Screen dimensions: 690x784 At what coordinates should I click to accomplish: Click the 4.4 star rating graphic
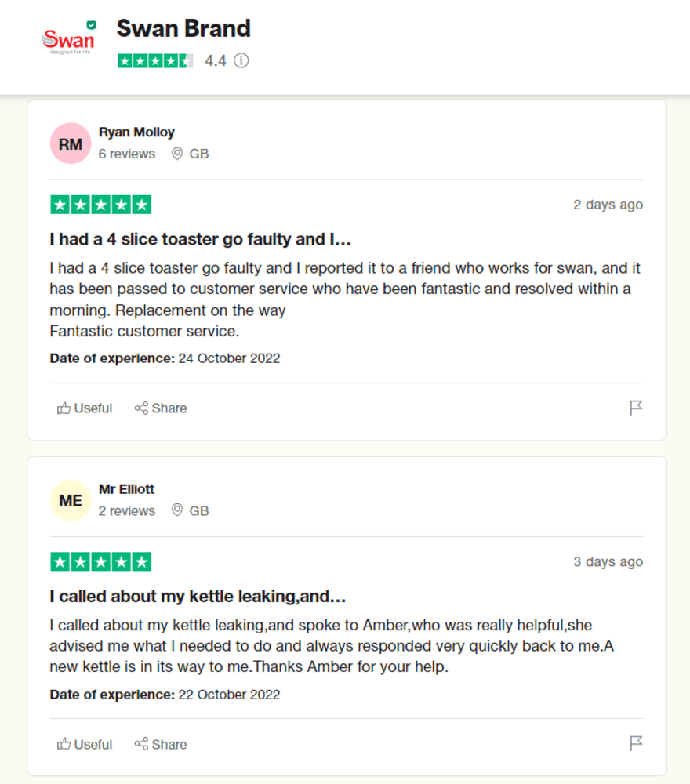155,60
